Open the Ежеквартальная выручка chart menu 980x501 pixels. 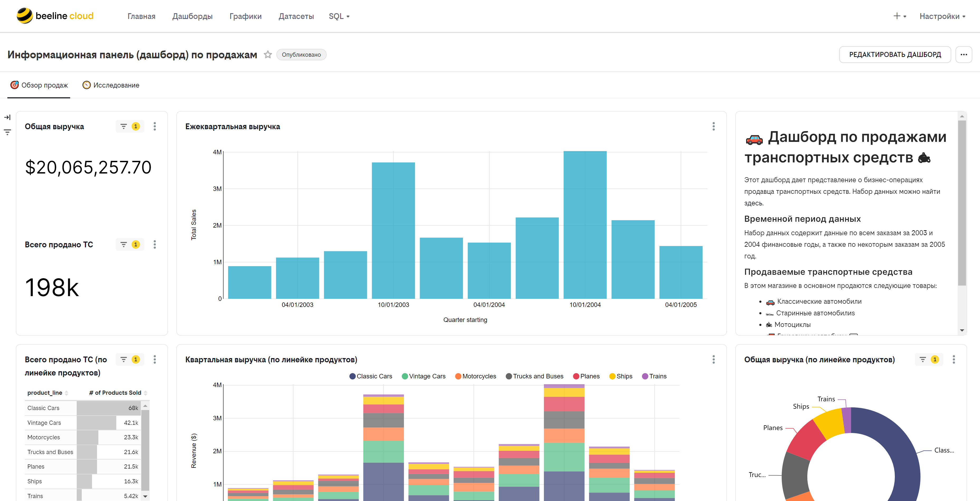(x=713, y=126)
